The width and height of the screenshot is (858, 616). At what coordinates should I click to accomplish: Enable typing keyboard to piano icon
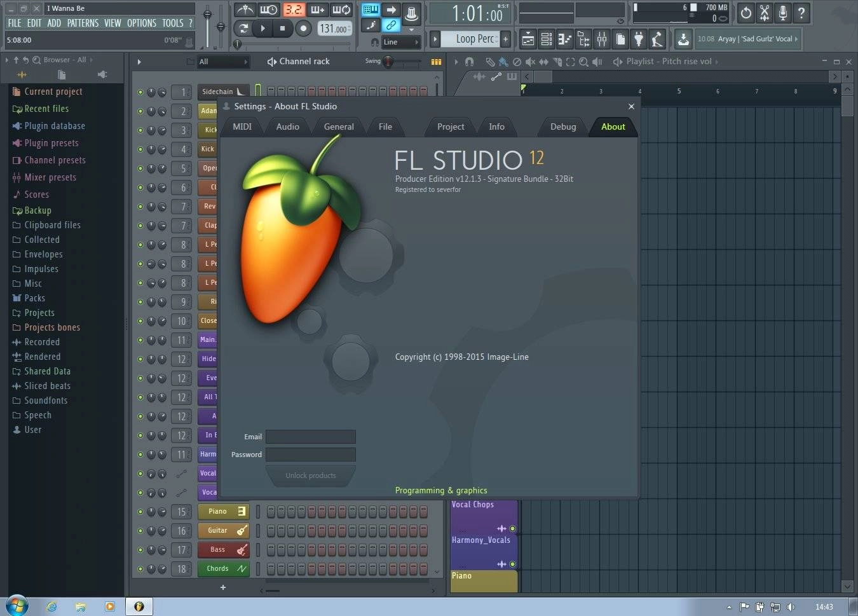(371, 10)
